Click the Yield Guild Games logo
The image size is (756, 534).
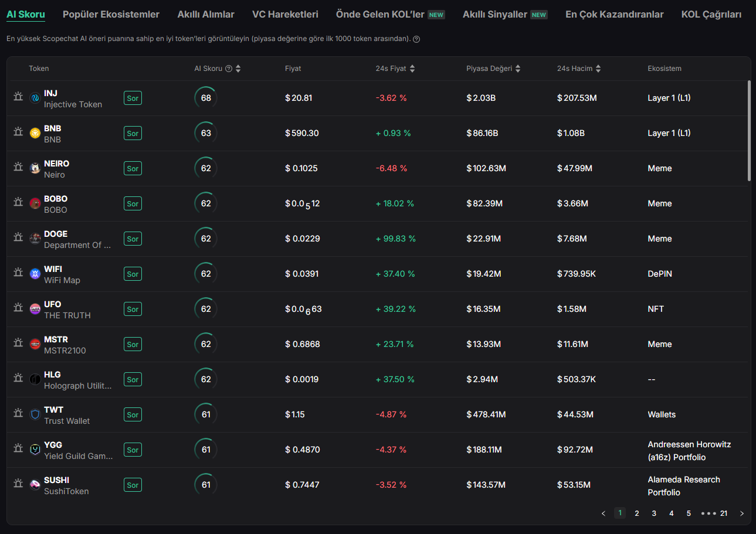(x=35, y=450)
